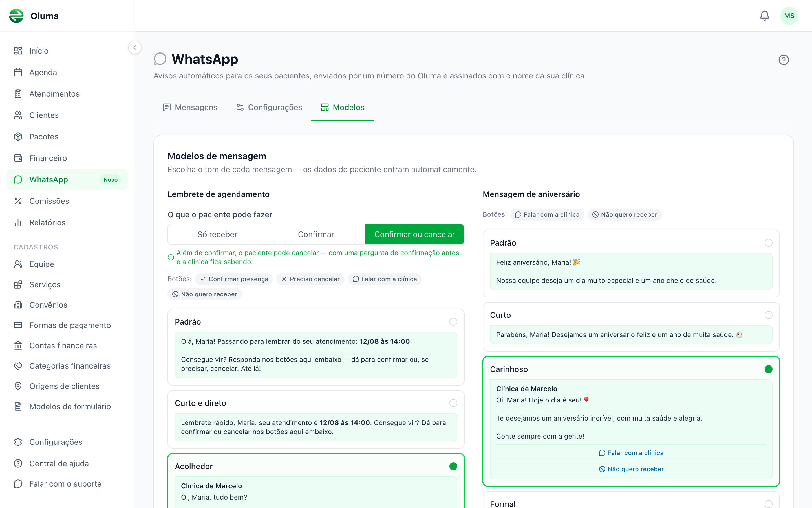Click the reminder Falar com a clínica chip
The width and height of the screenshot is (812, 508).
point(385,279)
